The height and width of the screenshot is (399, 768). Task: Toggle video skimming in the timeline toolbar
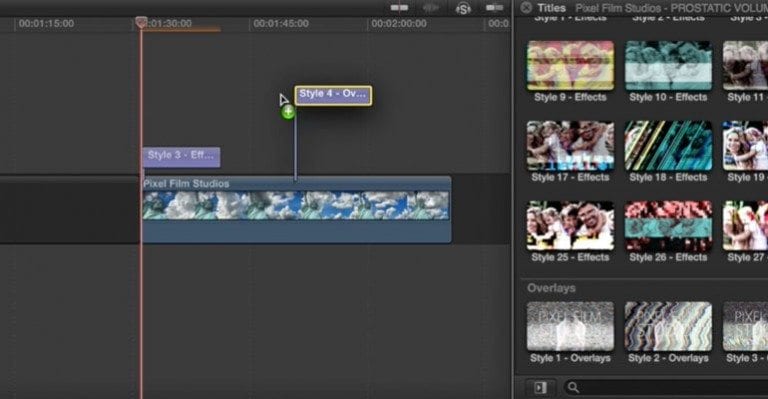(399, 7)
